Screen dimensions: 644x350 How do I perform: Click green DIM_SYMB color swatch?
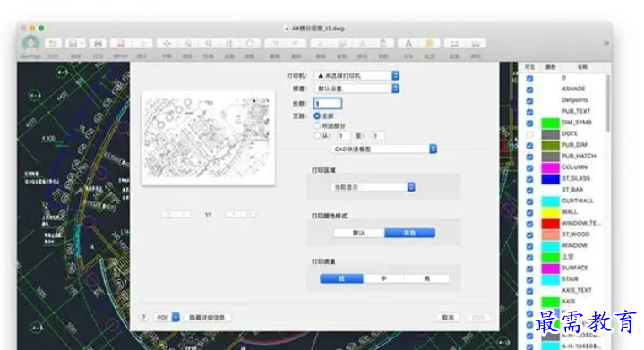(x=550, y=123)
